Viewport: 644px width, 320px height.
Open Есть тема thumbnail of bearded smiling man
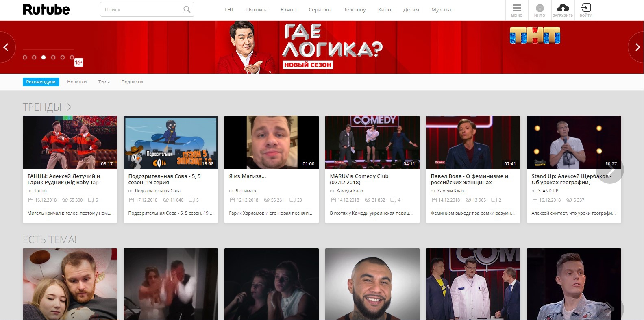372,284
